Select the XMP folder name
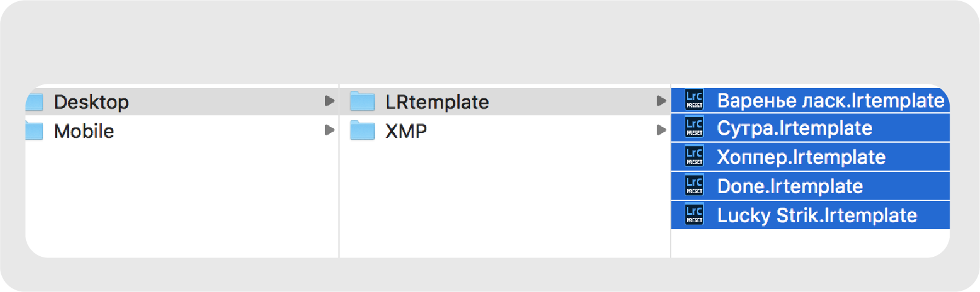 coord(406,131)
